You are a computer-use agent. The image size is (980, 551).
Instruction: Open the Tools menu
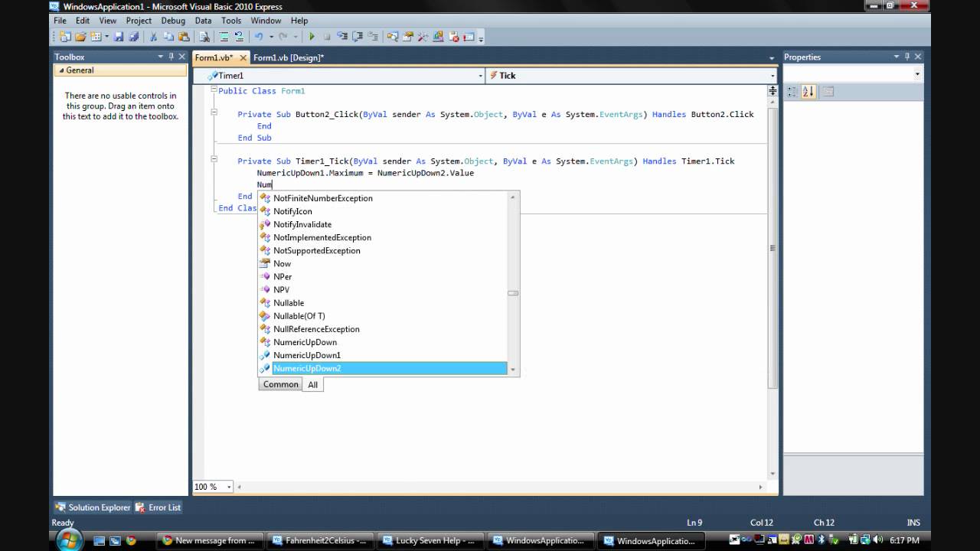point(231,21)
